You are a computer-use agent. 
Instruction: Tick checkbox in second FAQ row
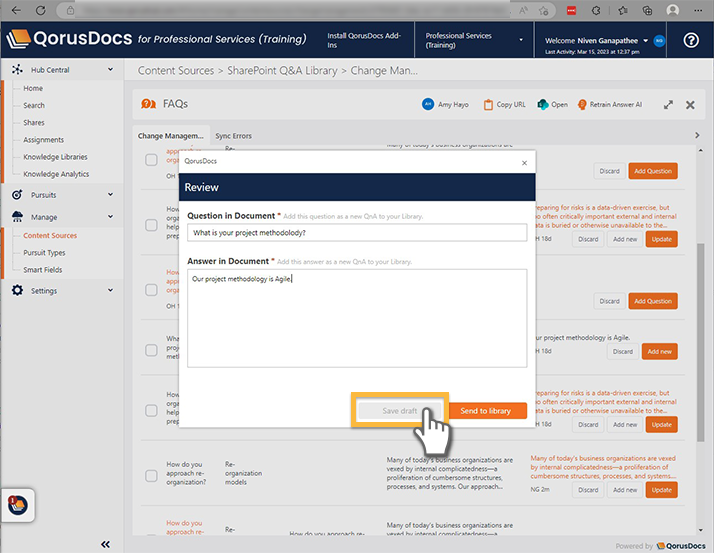[151, 225]
